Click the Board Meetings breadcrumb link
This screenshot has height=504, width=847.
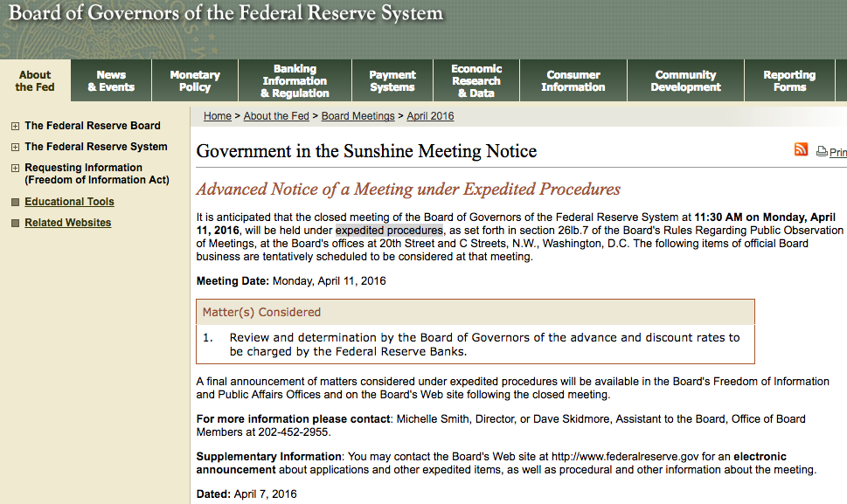pos(358,116)
